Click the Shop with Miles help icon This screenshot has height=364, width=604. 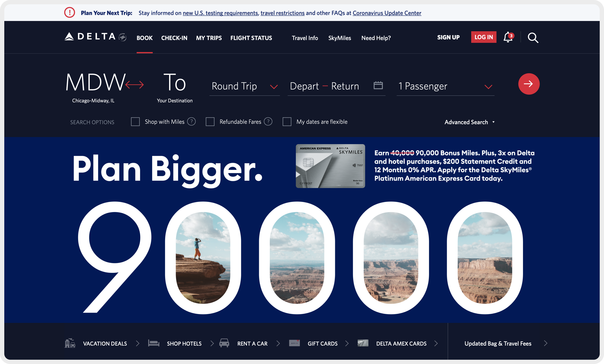point(191,122)
